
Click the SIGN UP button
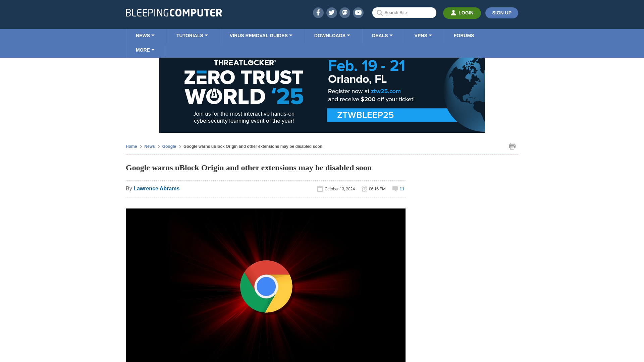502,13
